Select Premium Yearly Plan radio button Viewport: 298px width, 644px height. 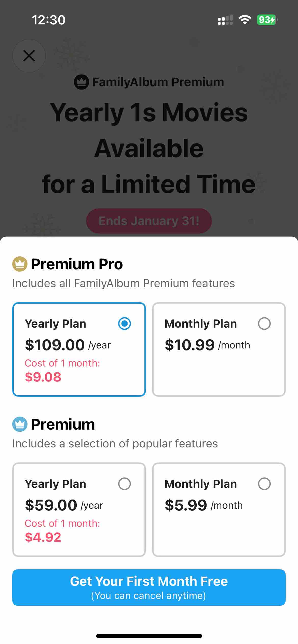125,484
